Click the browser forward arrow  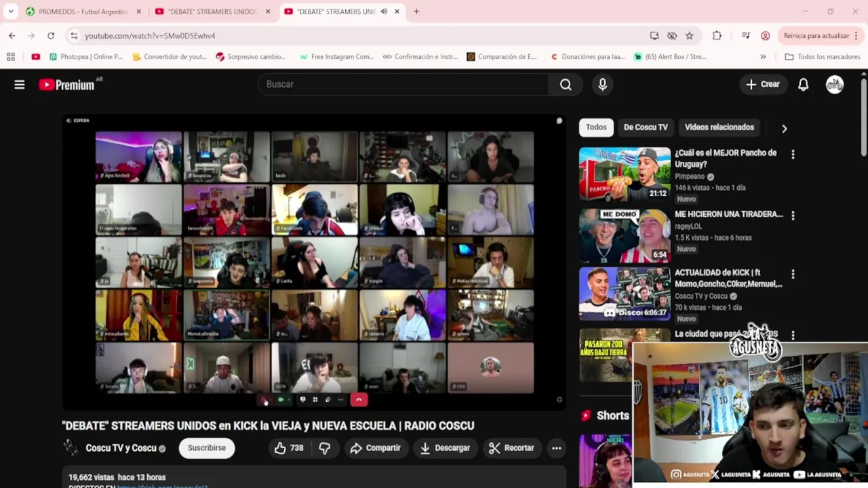point(31,35)
